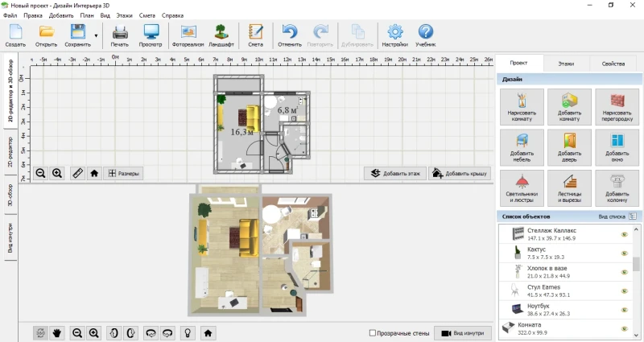Reset 3D view with home icon
The width and height of the screenshot is (644, 342).
click(x=208, y=333)
